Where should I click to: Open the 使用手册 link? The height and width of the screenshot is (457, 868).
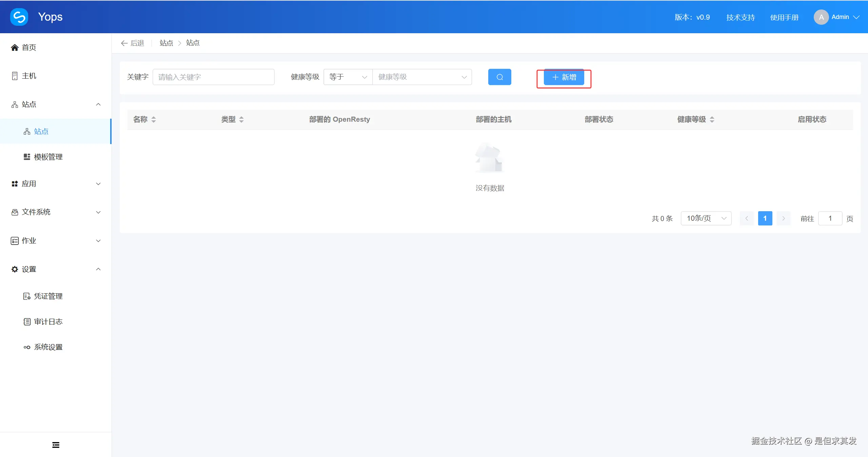pos(784,17)
